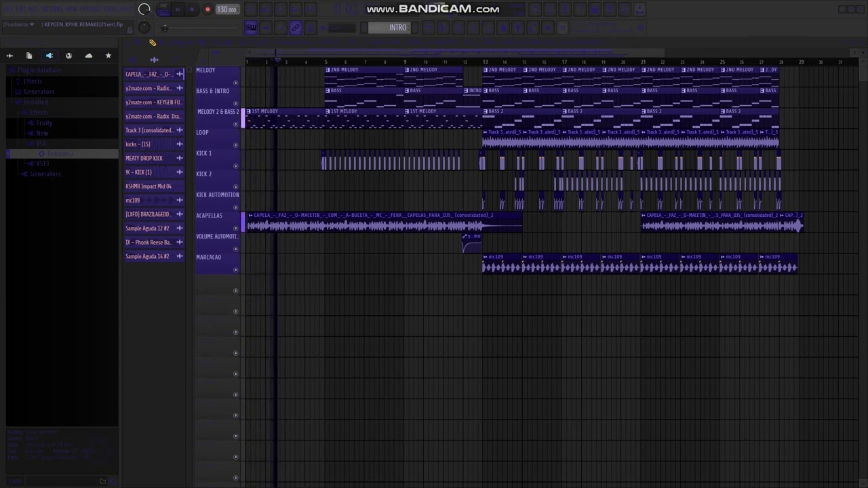This screenshot has height=488, width=868.
Task: Mute the KICK 2 track
Action: pyautogui.click(x=236, y=187)
